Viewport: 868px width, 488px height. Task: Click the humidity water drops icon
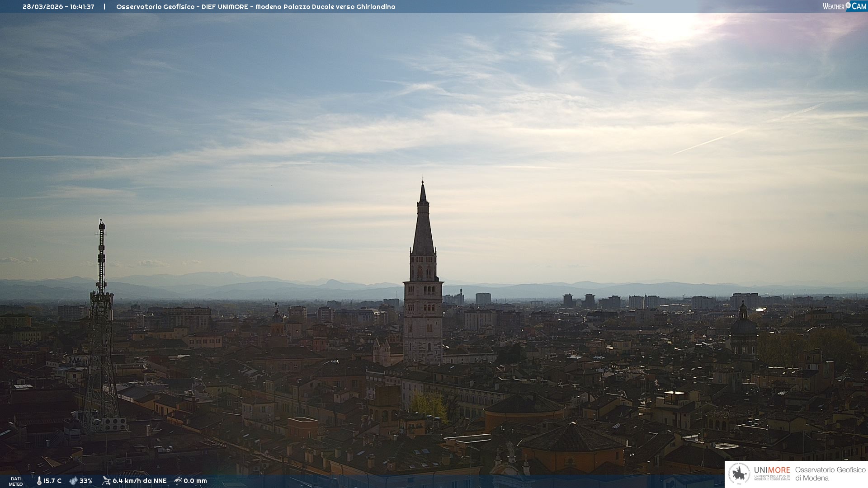click(x=73, y=481)
